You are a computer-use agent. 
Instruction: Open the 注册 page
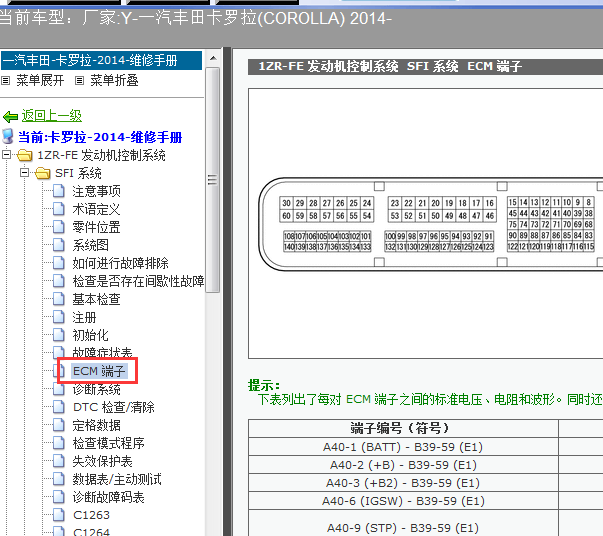pos(84,318)
